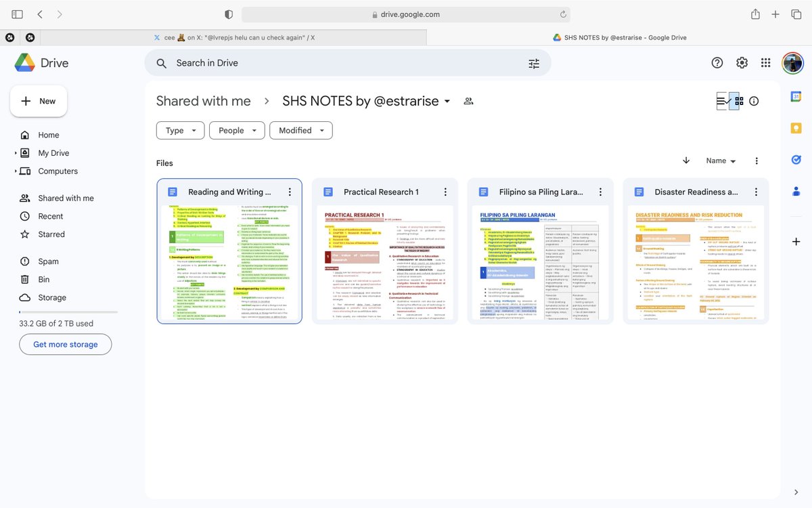The width and height of the screenshot is (812, 508).
Task: View shared people icon next to folder name
Action: tap(468, 101)
